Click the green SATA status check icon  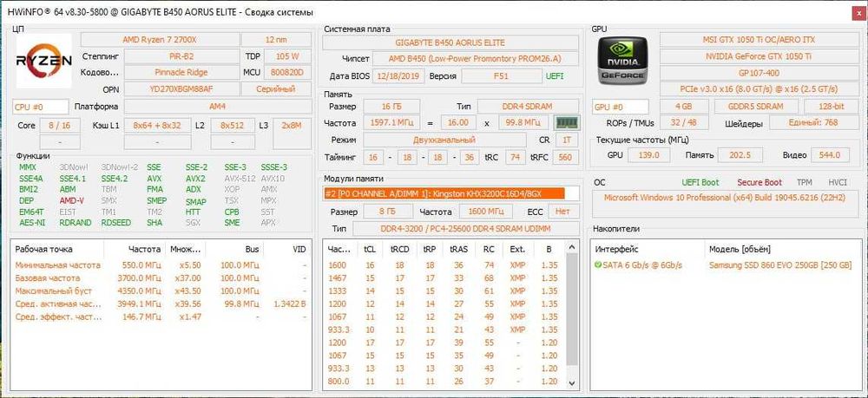click(598, 265)
